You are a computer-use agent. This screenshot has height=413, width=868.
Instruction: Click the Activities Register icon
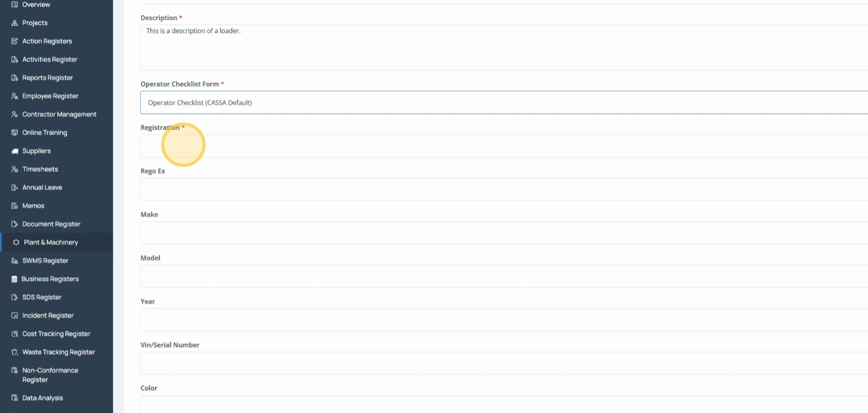(x=15, y=60)
